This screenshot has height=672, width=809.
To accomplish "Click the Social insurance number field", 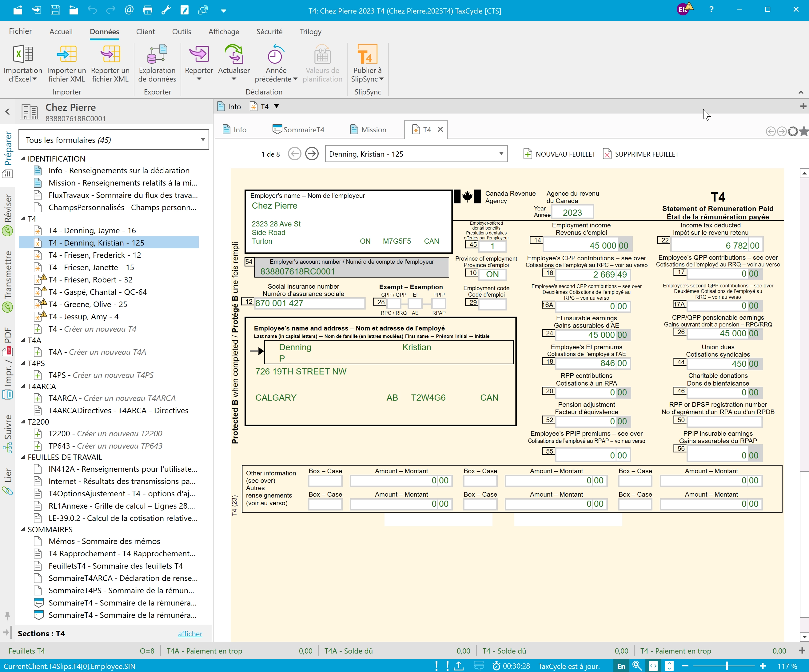I will pyautogui.click(x=309, y=303).
